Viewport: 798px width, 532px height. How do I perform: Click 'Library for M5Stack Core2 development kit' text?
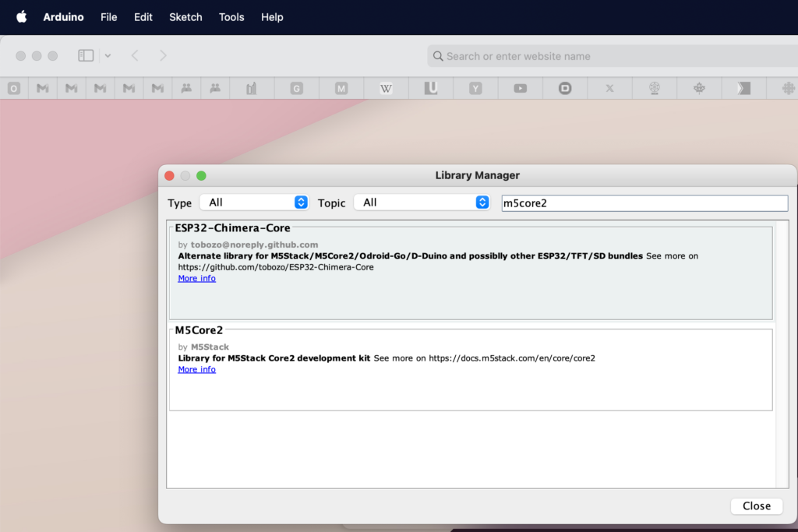pos(274,358)
